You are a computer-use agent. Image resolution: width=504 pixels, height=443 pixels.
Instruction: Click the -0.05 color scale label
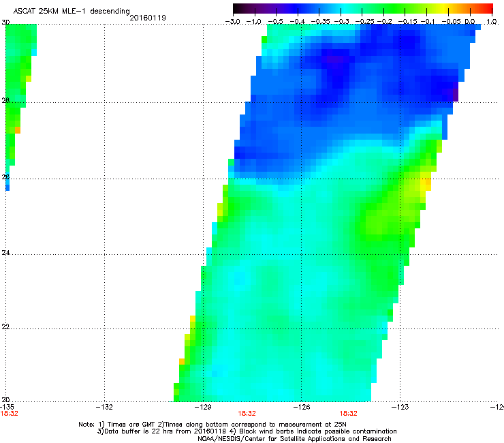point(451,22)
